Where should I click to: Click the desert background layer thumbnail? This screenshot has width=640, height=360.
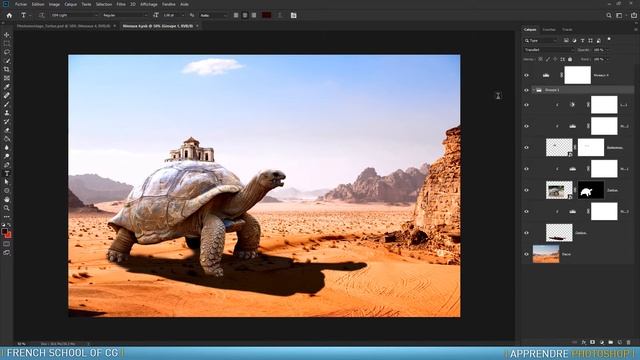pyautogui.click(x=546, y=254)
